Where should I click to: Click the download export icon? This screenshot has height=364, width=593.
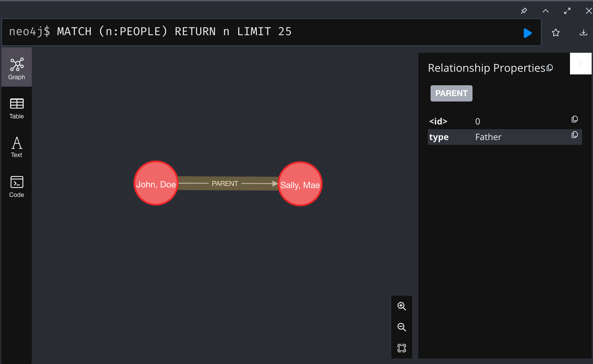pos(583,33)
